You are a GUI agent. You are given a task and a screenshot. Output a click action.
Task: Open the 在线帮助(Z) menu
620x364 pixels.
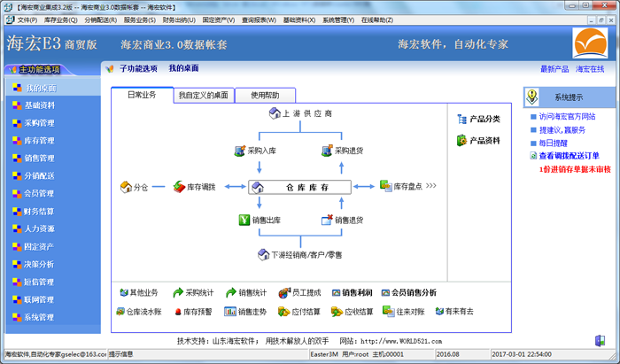tap(376, 19)
